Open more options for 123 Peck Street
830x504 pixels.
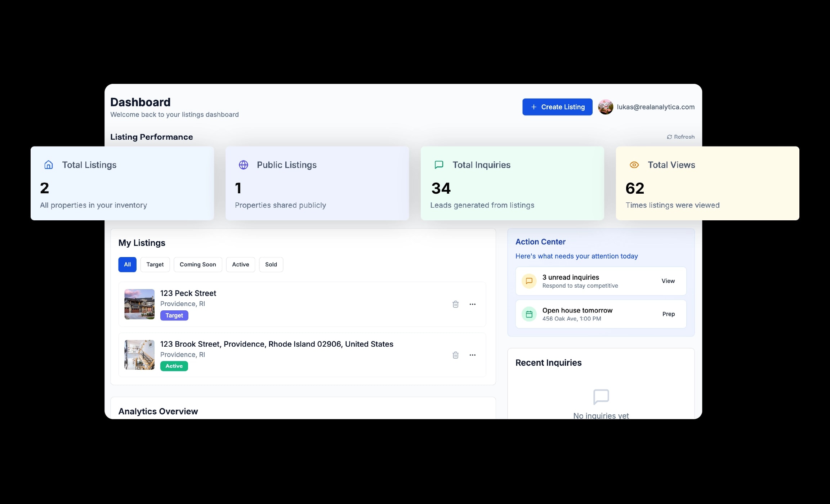click(473, 304)
